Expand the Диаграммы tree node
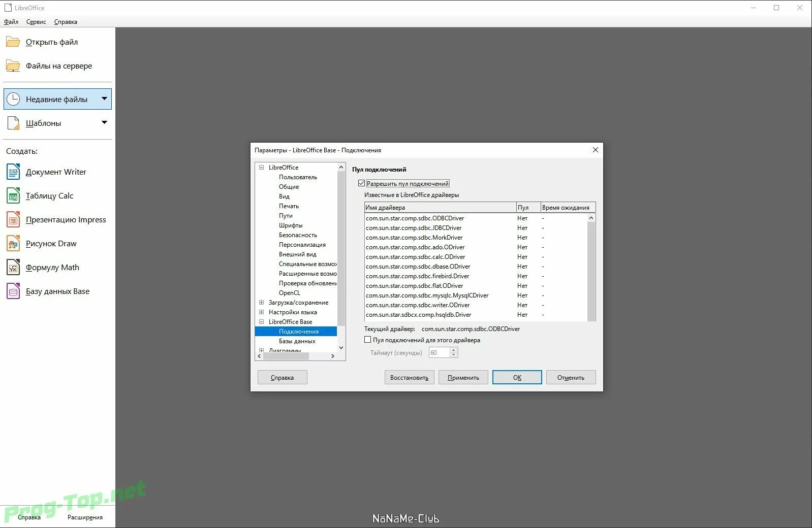812x528 pixels. pos(262,350)
